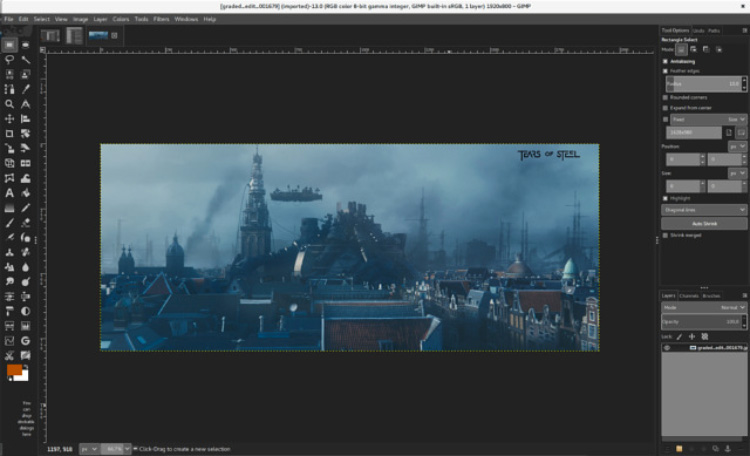Image resolution: width=750 pixels, height=456 pixels.
Task: Hide the graded layer using eye icon
Action: [667, 347]
